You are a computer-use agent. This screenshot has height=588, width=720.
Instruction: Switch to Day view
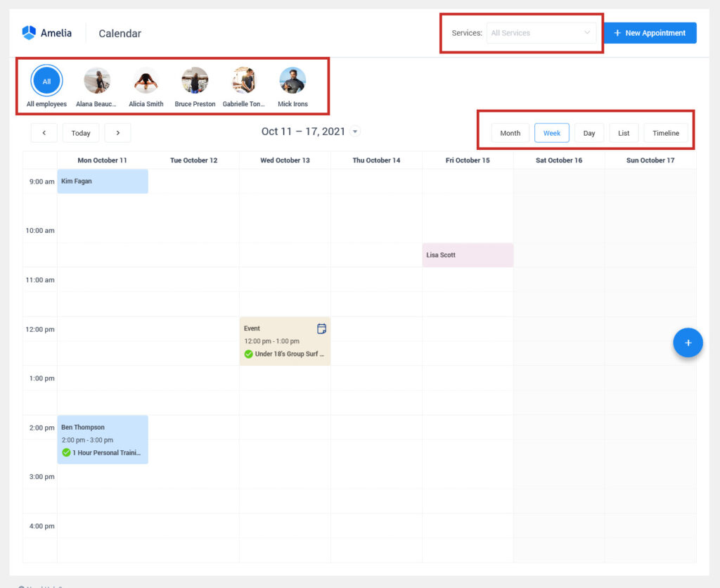click(x=589, y=133)
